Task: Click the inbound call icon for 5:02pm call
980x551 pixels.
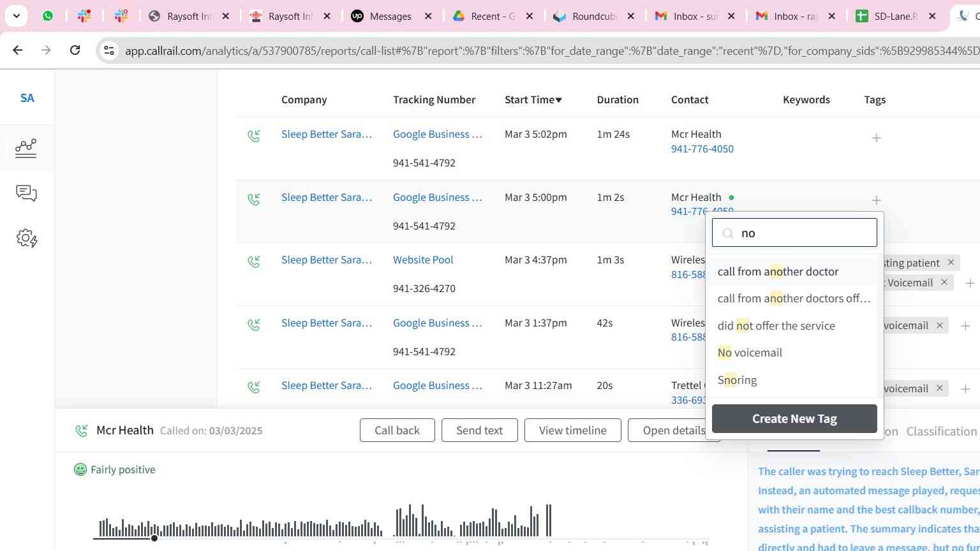Action: 254,136
